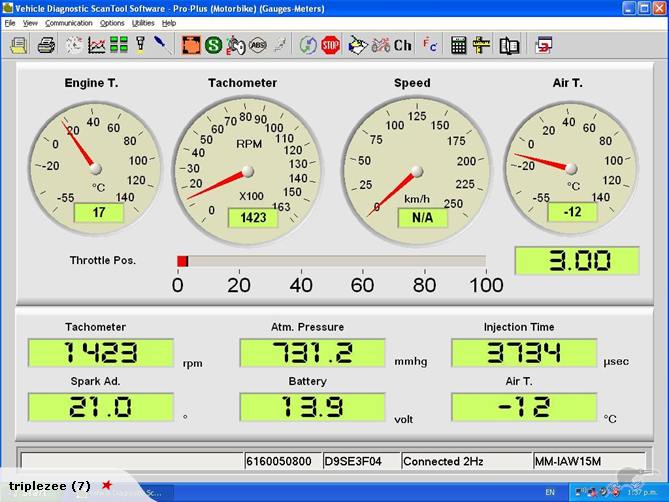The width and height of the screenshot is (669, 502).
Task: Open the View menu
Action: pos(30,23)
